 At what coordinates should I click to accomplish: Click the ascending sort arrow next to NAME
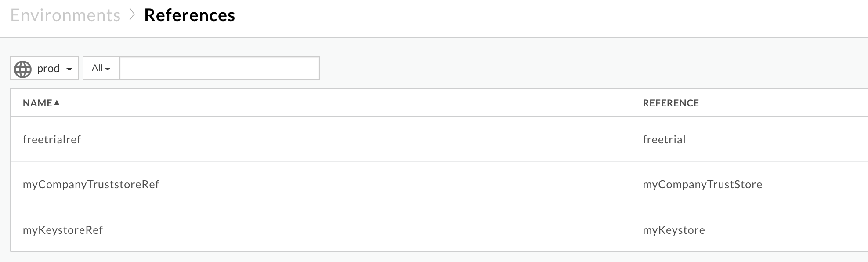[x=57, y=102]
